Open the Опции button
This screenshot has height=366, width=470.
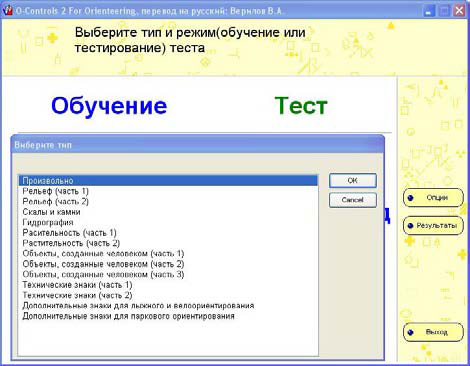[433, 198]
